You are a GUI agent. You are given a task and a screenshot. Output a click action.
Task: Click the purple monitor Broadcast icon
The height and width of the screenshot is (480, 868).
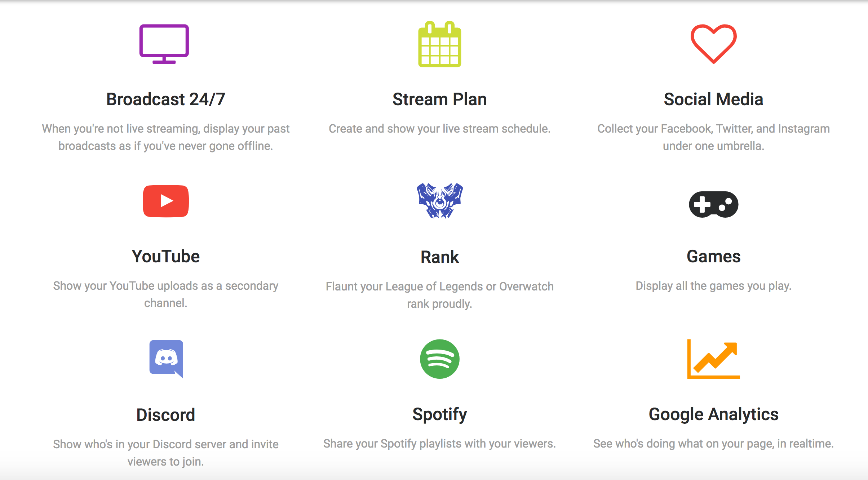164,44
